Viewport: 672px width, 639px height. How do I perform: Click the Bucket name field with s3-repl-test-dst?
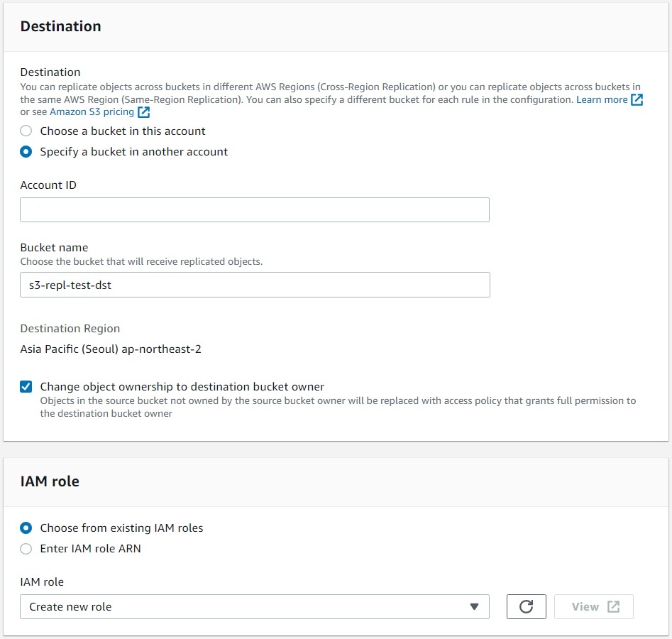pos(255,285)
